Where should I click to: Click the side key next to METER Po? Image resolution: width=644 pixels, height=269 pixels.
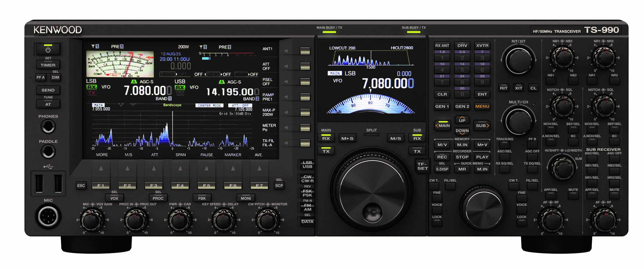[305, 128]
